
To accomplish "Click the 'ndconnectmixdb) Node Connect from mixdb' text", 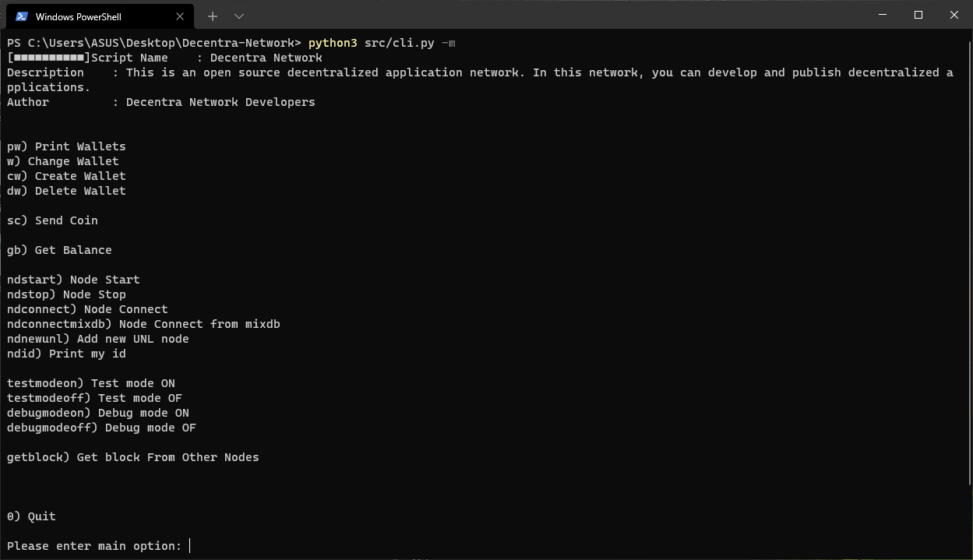I will pos(143,323).
